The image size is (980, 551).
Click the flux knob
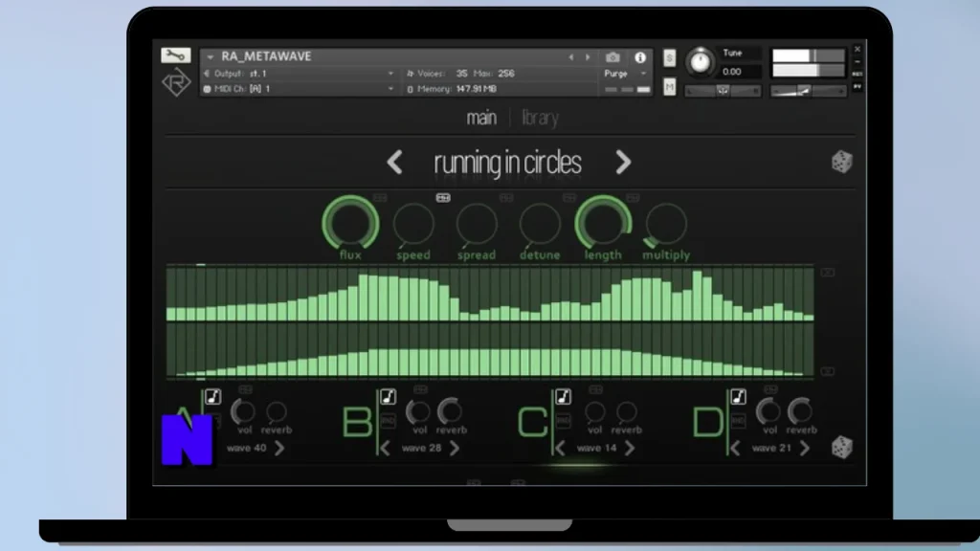tap(350, 223)
